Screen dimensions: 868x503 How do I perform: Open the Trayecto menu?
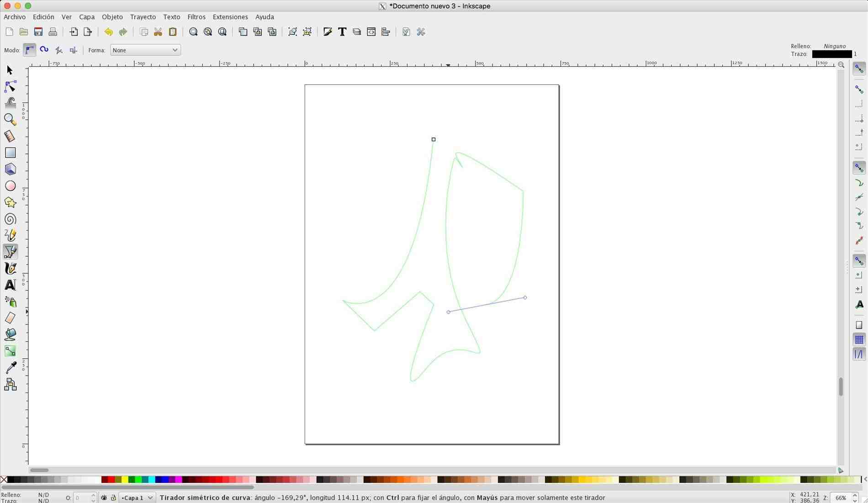coord(143,17)
